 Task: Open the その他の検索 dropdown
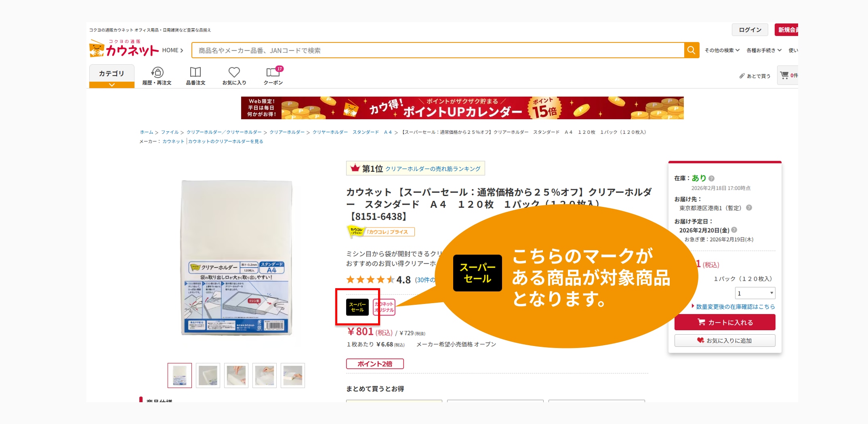point(722,50)
